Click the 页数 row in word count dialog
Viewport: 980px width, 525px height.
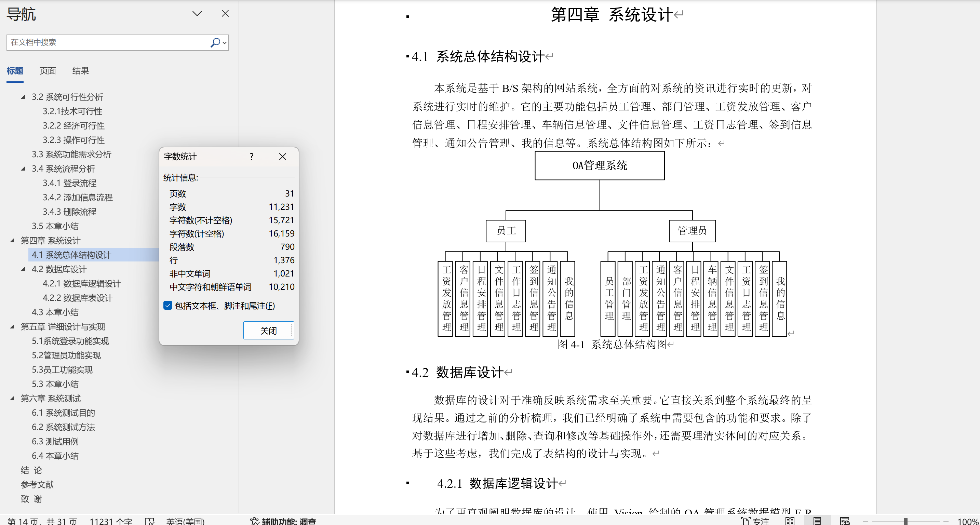pos(231,194)
